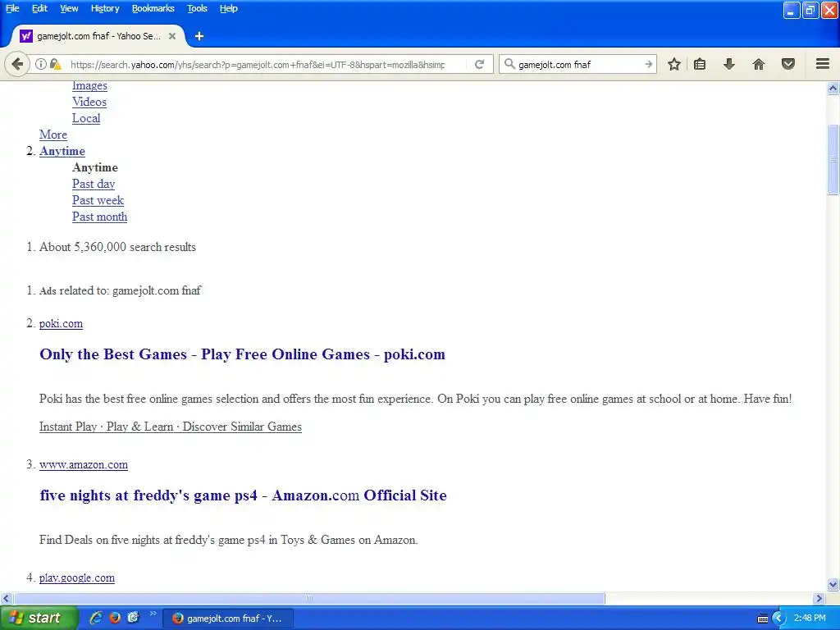Open five nights at freddy's game ps4 headline
Screen dimensions: 840x630
coord(243,495)
